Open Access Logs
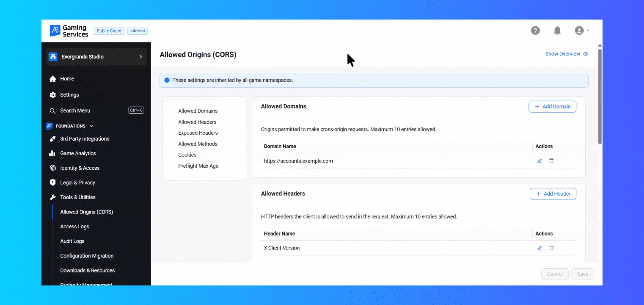 point(74,227)
